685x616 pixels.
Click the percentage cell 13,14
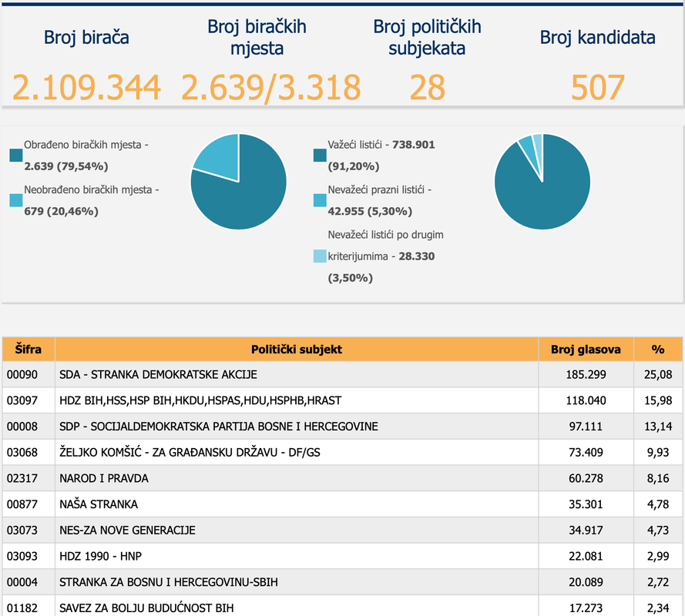658,427
